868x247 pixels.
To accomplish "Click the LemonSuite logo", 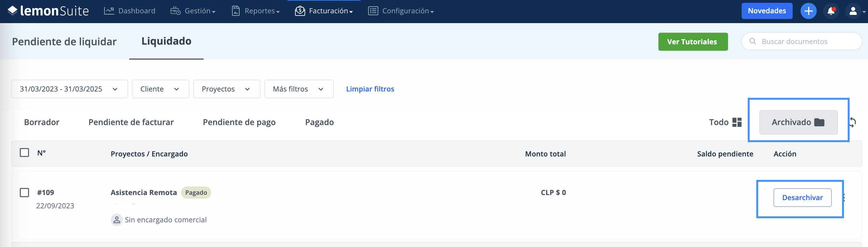I will coord(48,11).
